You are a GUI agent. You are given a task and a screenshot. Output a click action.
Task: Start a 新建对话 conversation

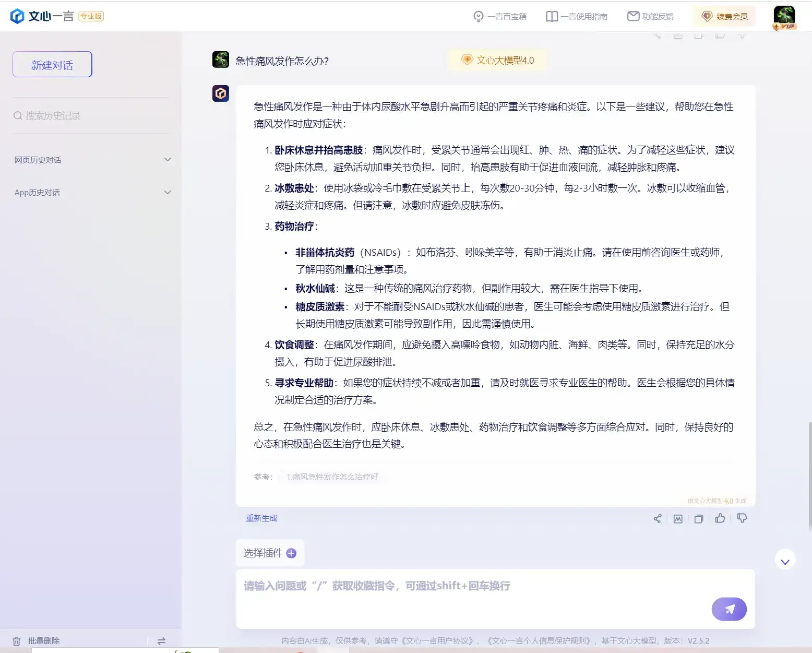tap(52, 64)
